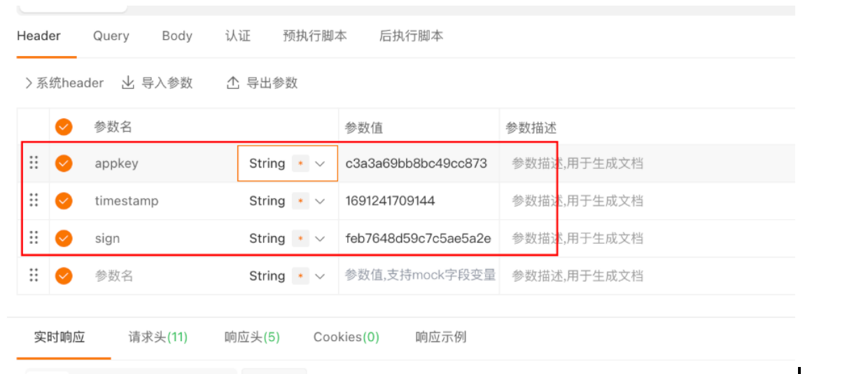Click the 导入参数 button

click(x=167, y=83)
